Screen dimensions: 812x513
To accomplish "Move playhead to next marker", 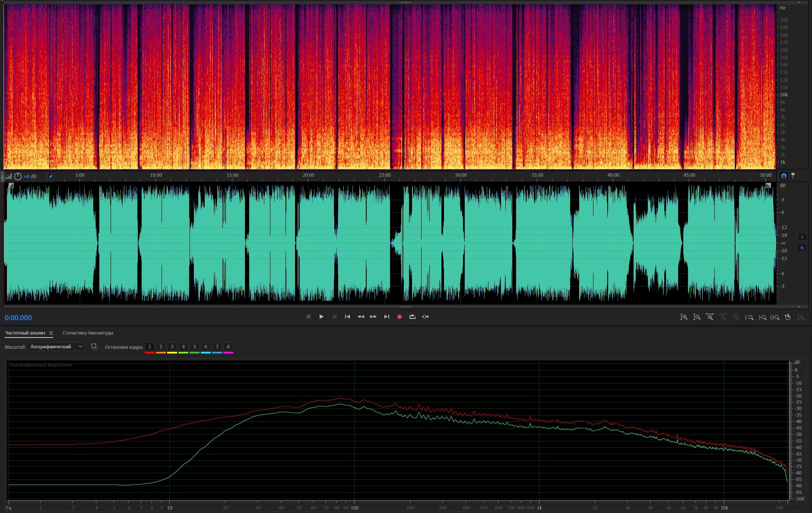I will [387, 317].
